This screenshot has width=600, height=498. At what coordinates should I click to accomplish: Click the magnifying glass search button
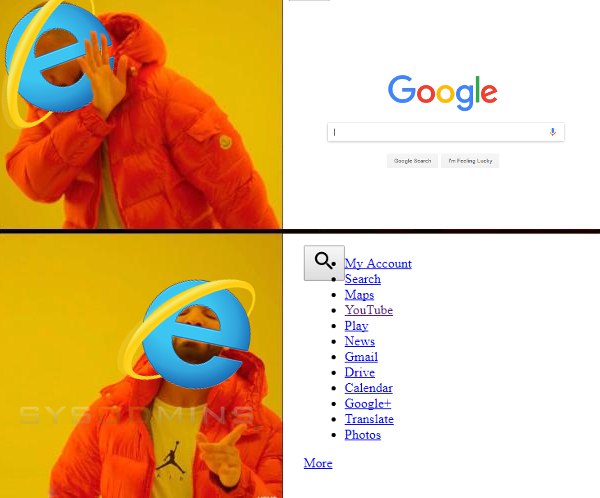coord(324,263)
